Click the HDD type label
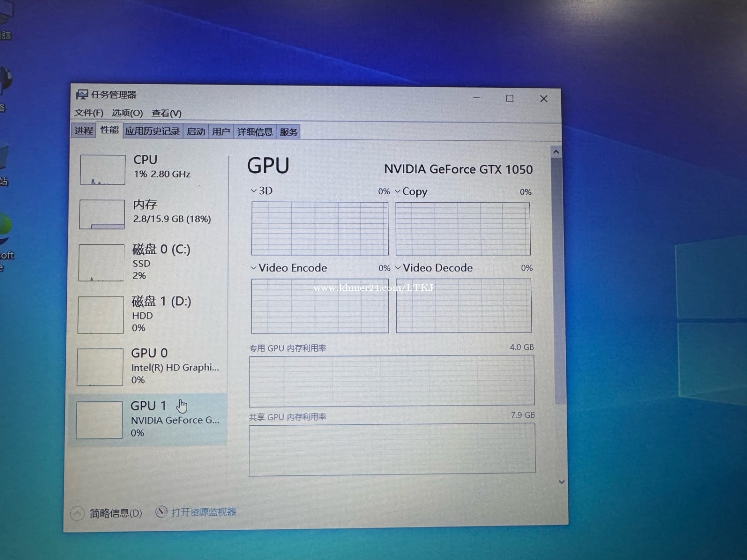747x560 pixels. [x=142, y=316]
